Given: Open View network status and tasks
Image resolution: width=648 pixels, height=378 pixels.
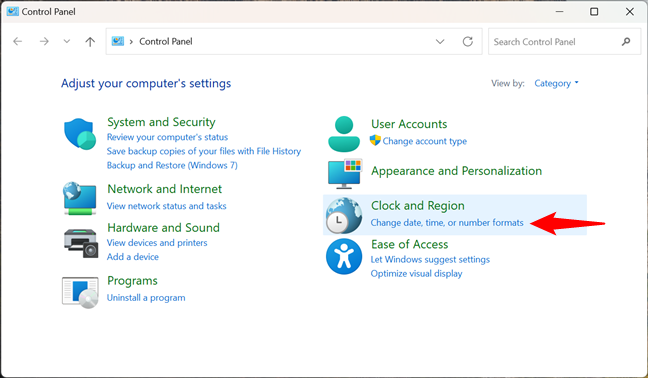Looking at the screenshot, I should pyautogui.click(x=167, y=206).
